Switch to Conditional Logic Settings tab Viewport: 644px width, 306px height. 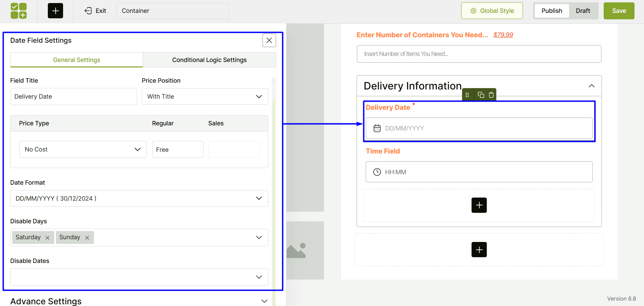click(209, 60)
